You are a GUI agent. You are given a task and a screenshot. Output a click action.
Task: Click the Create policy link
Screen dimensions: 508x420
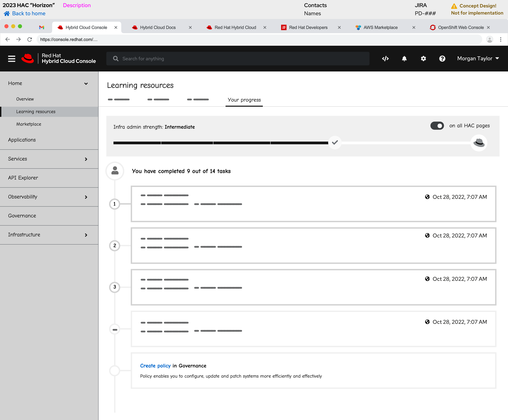pyautogui.click(x=155, y=366)
